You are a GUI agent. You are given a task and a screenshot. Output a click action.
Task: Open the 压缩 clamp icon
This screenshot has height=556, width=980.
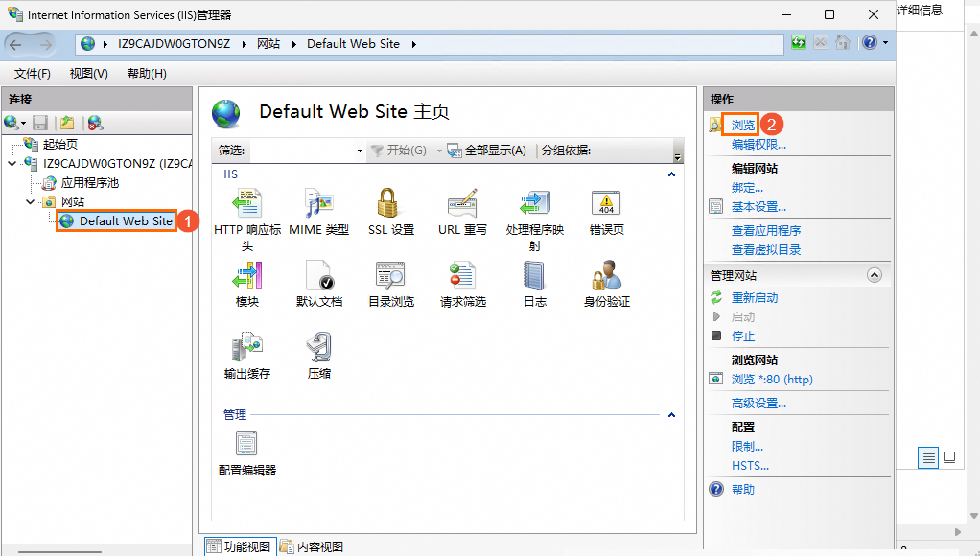coord(318,347)
